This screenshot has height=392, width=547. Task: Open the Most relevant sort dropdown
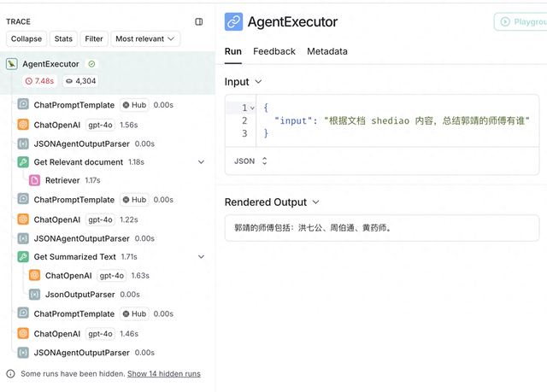click(145, 38)
